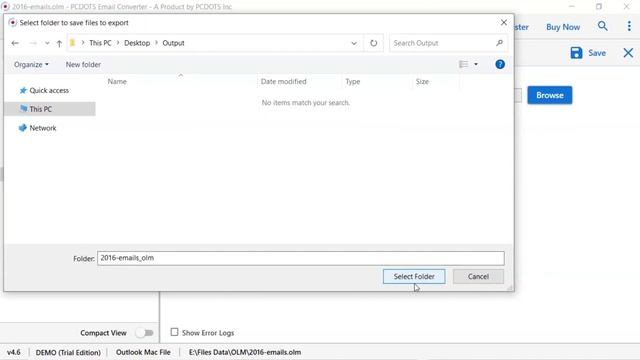Confirm with Select Folder button
640x360 pixels.
[414, 276]
